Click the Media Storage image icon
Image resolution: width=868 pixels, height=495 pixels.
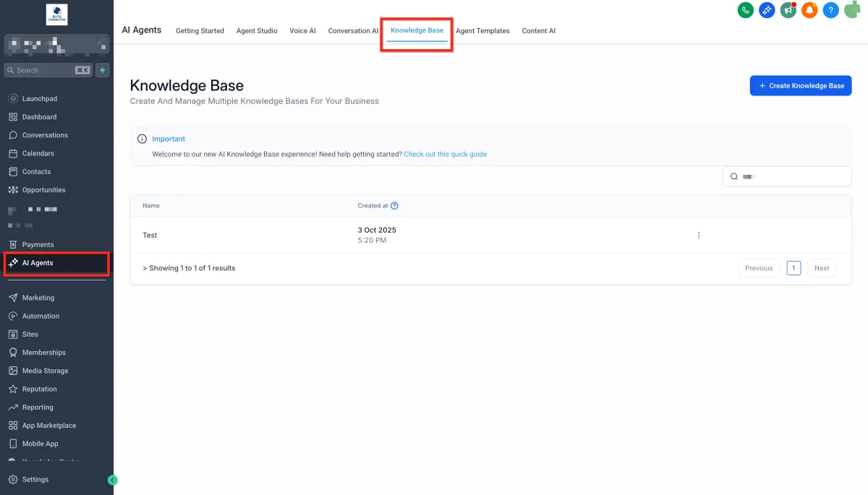tap(13, 371)
